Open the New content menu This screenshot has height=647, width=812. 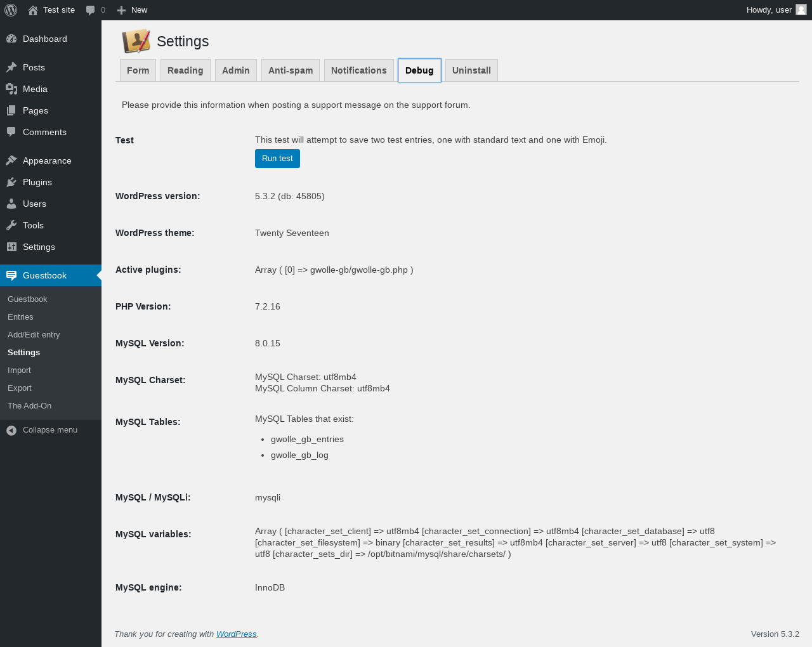(132, 10)
